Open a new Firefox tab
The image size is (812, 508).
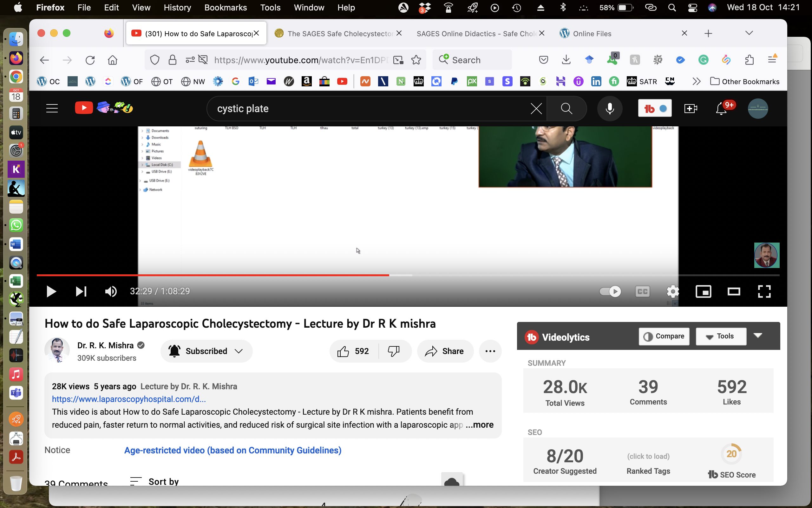pyautogui.click(x=708, y=33)
